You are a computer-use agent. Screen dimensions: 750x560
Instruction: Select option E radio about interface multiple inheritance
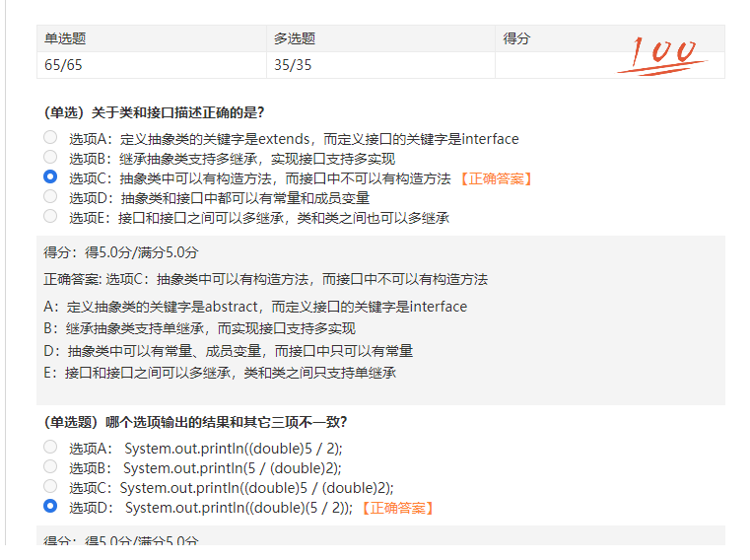click(50, 217)
